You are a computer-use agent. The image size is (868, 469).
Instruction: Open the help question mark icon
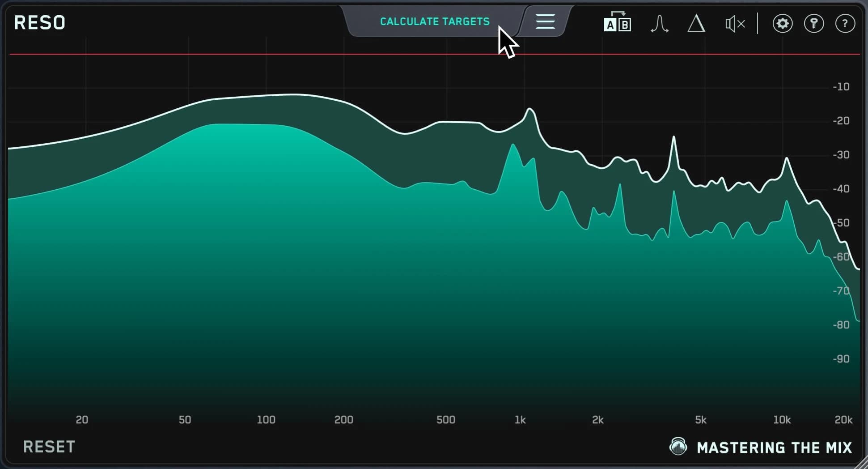845,23
